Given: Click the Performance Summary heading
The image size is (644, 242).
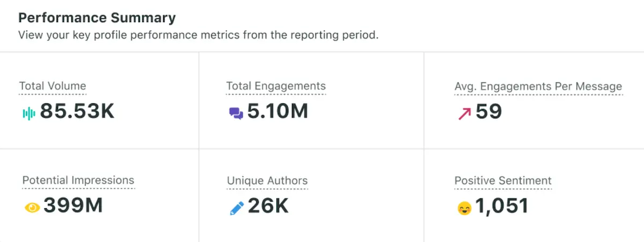Looking at the screenshot, I should (x=97, y=18).
